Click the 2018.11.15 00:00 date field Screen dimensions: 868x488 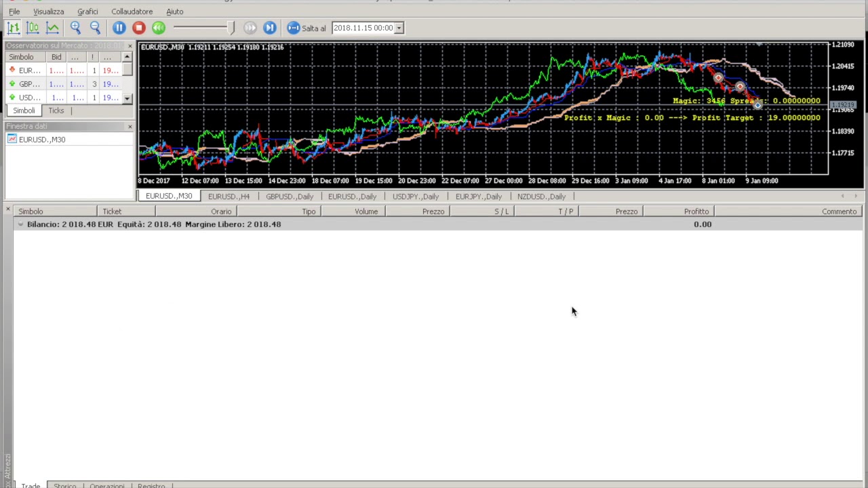pyautogui.click(x=363, y=28)
